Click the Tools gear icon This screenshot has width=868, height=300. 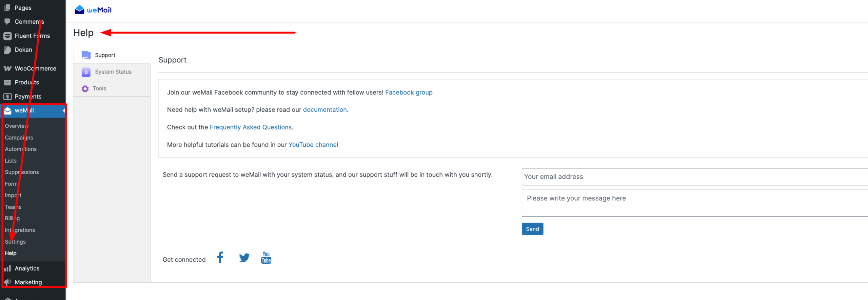(x=85, y=88)
